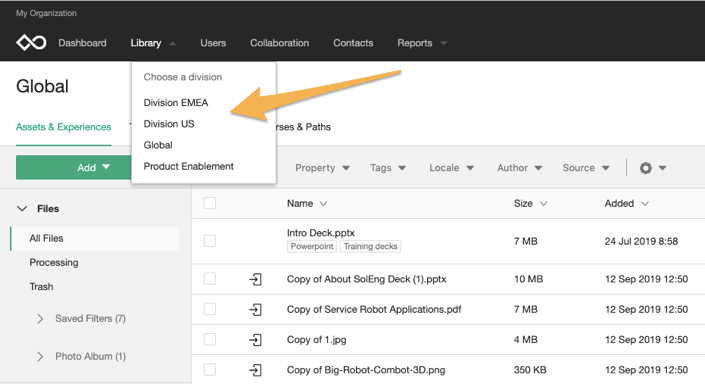Select checkbox for Copy of About SolEng Deck (1).pptx
The width and height of the screenshot is (705, 384).
click(210, 279)
